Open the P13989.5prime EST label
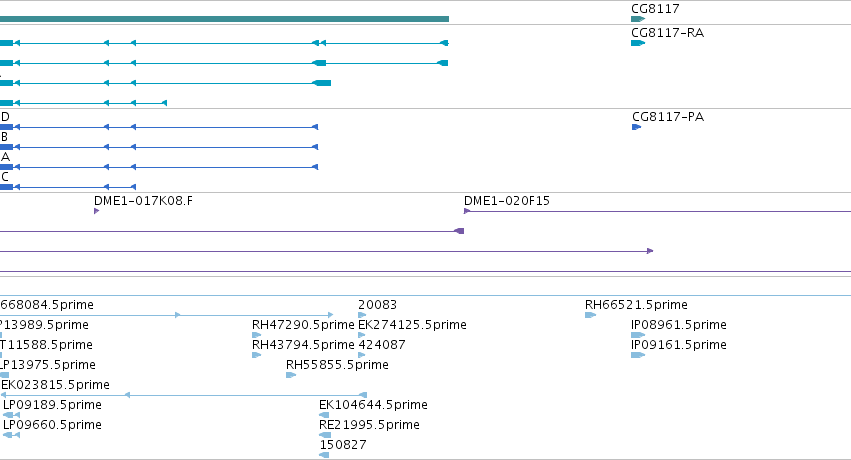The width and height of the screenshot is (851, 460). (x=44, y=324)
